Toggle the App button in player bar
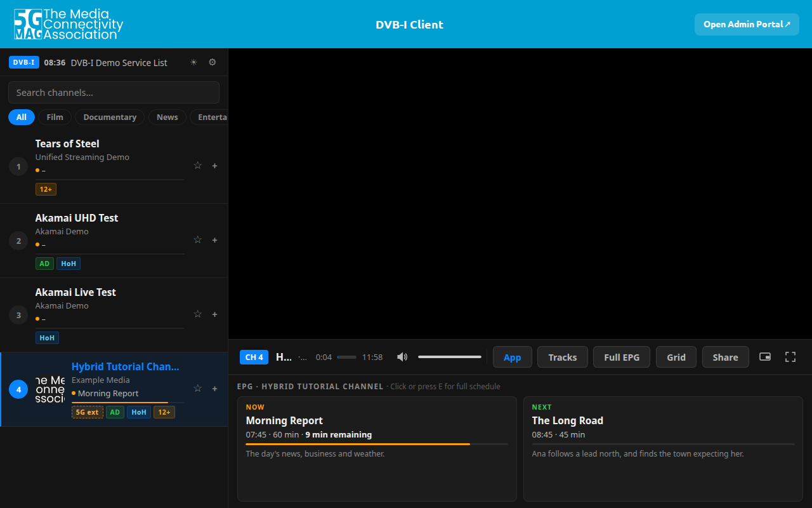 [512, 357]
